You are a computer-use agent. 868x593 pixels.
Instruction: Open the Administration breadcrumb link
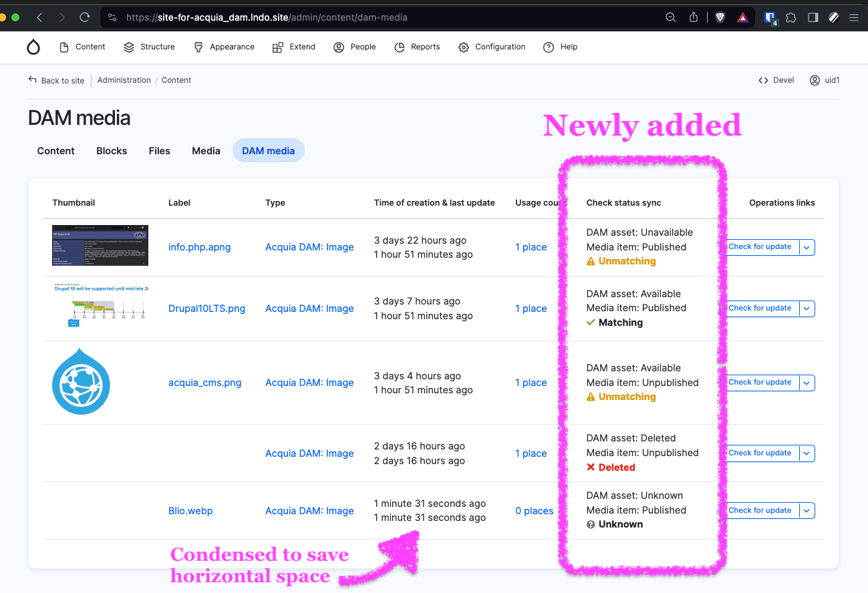124,80
